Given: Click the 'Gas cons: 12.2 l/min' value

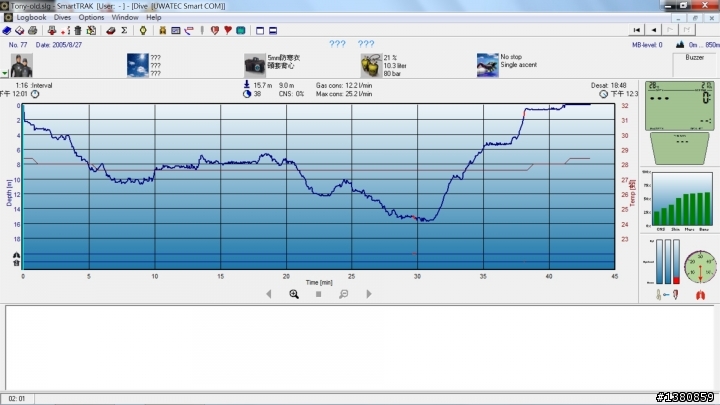Looking at the screenshot, I should [344, 85].
